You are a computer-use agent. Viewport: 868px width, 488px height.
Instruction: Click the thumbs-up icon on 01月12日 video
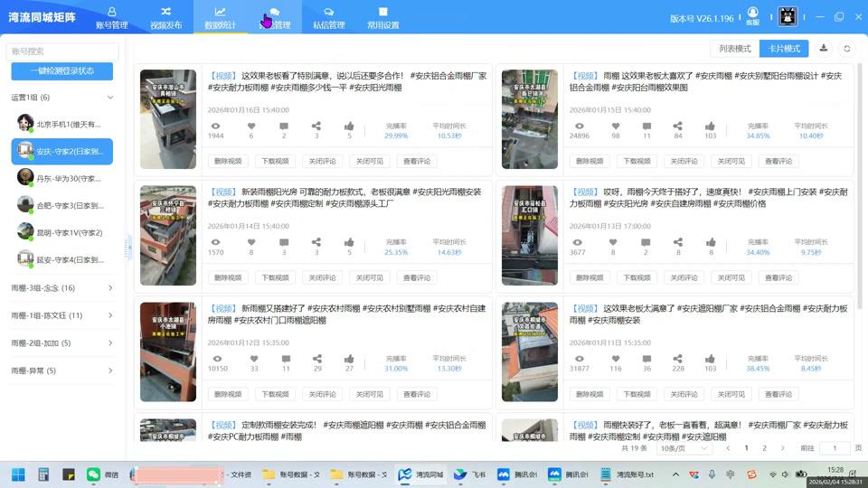point(349,359)
